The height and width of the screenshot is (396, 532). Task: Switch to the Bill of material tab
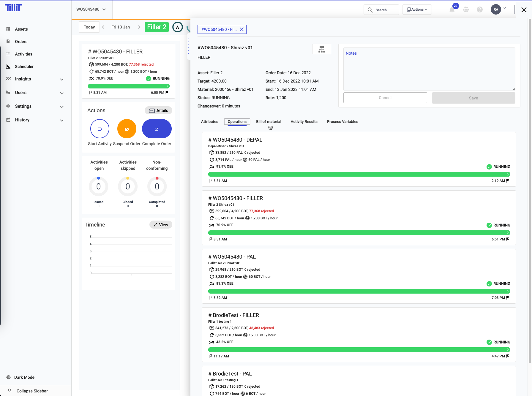coord(269,122)
